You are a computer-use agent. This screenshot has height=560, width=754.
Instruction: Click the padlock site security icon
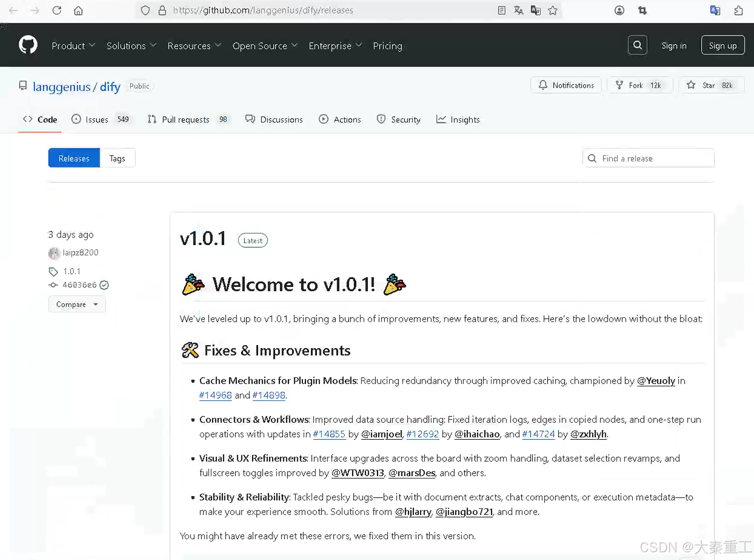(x=162, y=10)
